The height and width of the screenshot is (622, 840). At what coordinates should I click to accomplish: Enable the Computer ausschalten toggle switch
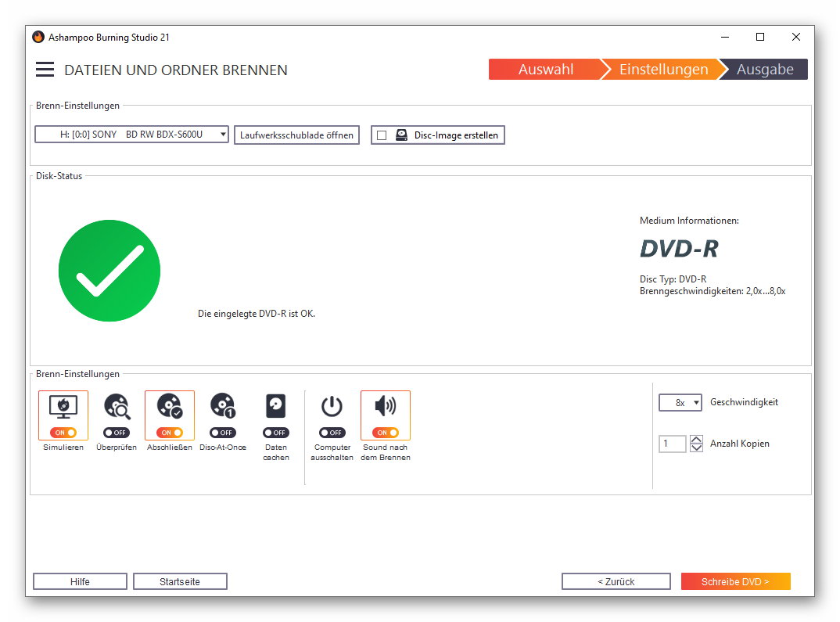point(332,433)
